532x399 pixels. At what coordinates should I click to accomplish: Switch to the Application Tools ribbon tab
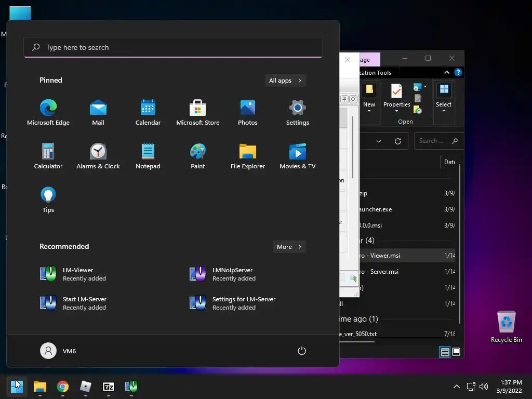pos(376,73)
